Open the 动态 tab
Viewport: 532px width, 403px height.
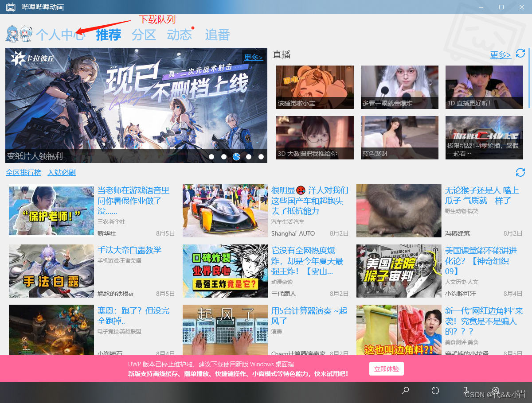180,35
